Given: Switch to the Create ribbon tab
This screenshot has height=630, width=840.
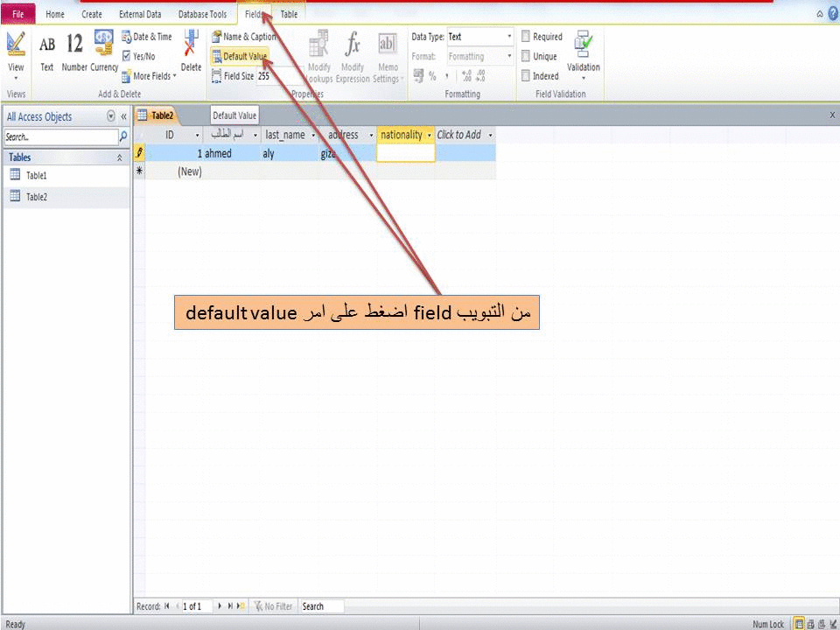Looking at the screenshot, I should pos(91,14).
